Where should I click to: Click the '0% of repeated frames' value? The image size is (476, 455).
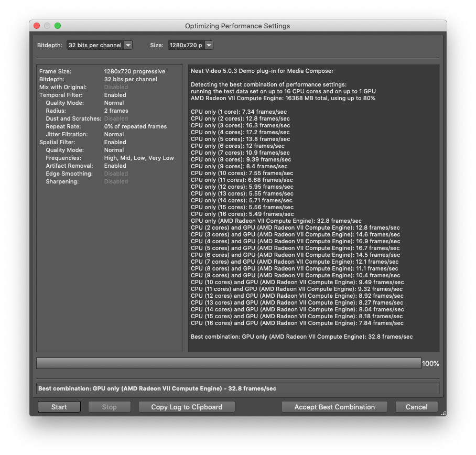pyautogui.click(x=135, y=126)
